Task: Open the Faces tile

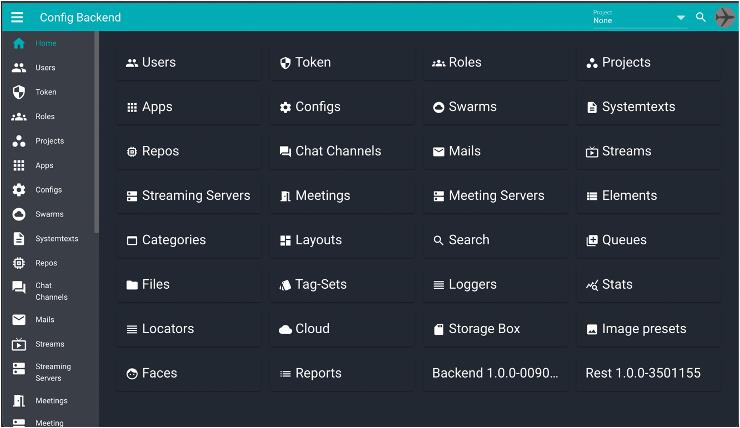Action: pyautogui.click(x=188, y=373)
